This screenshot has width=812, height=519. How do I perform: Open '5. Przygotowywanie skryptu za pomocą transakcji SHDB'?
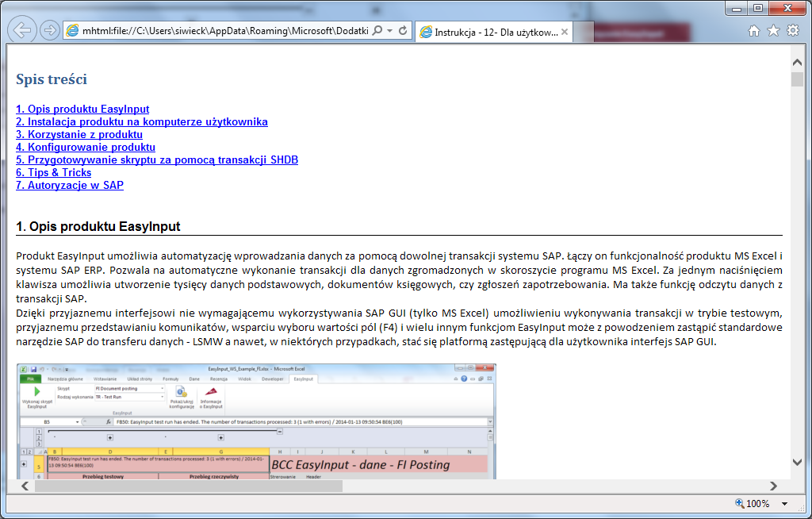coord(157,160)
